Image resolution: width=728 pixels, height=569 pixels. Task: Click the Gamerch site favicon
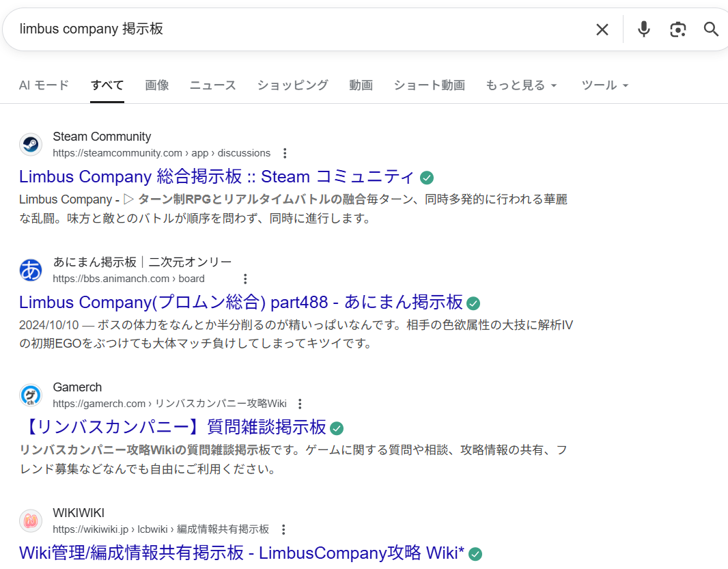point(31,395)
